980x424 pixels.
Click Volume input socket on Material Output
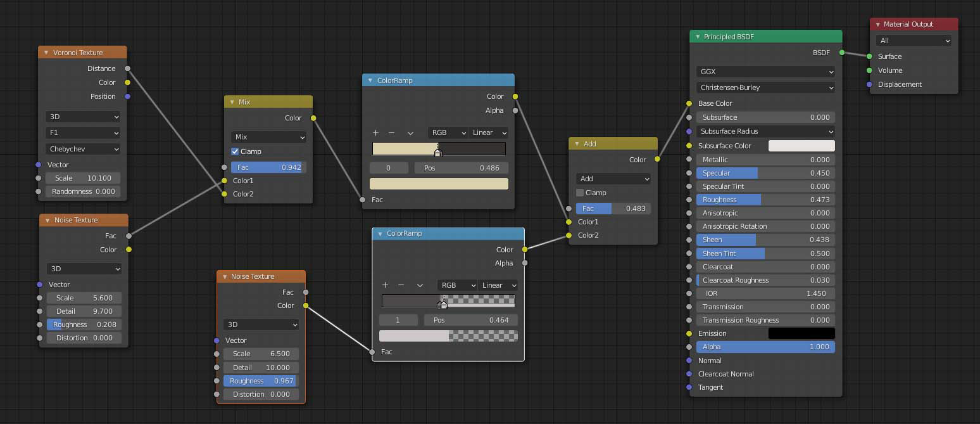click(x=870, y=70)
